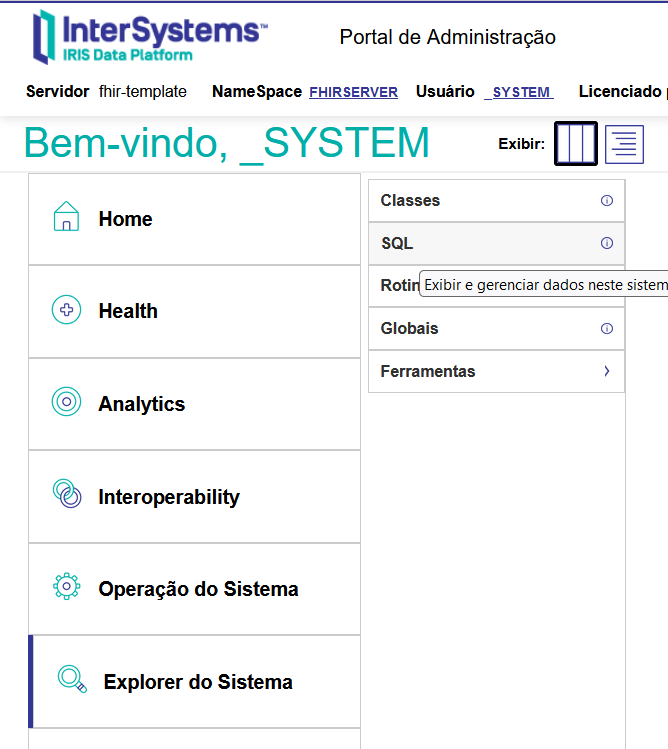Expand the Ferramentas submenu arrow
668x749 pixels.
click(606, 371)
